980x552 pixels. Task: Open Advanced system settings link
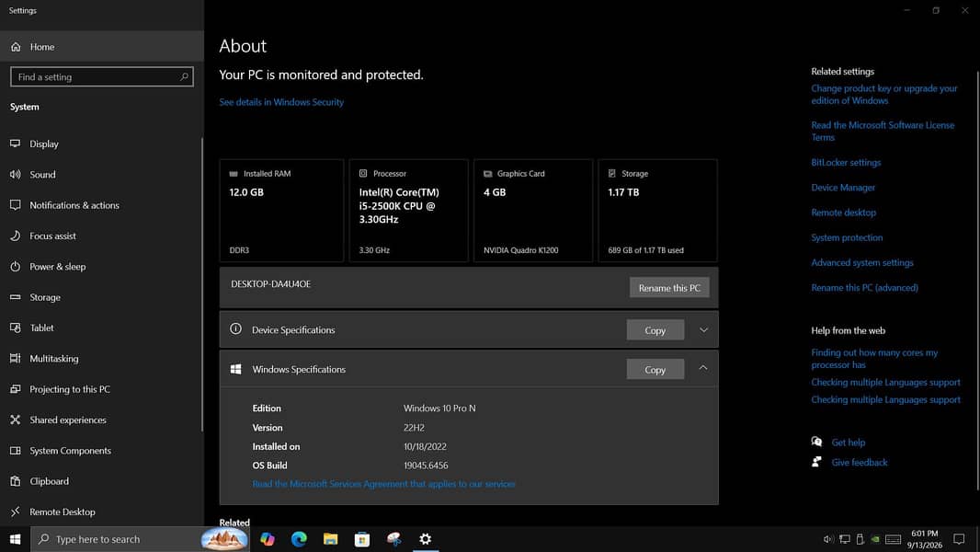862,262
